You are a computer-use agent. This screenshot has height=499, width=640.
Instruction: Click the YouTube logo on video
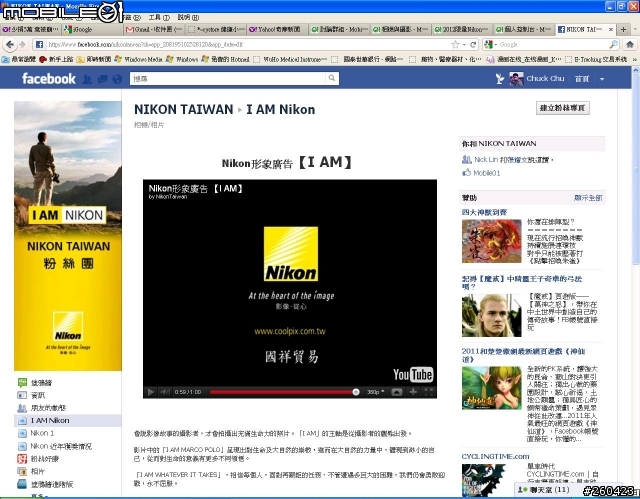[x=413, y=374]
